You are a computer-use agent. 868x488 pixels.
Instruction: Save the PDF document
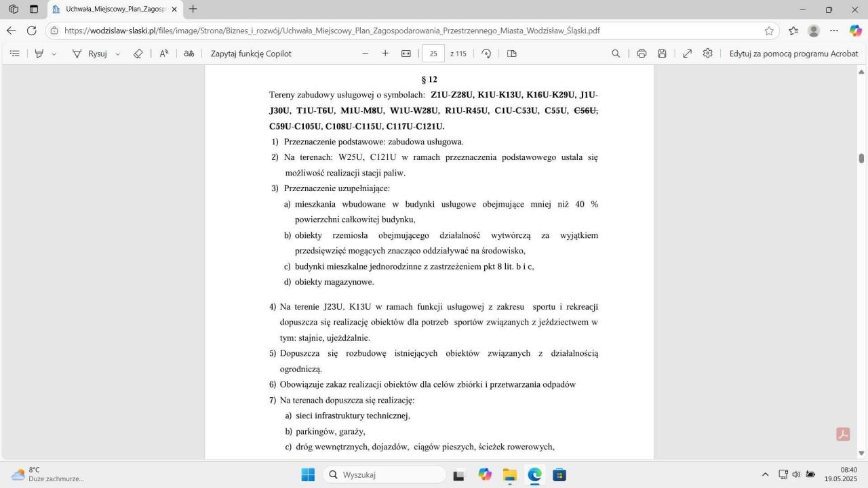[662, 53]
